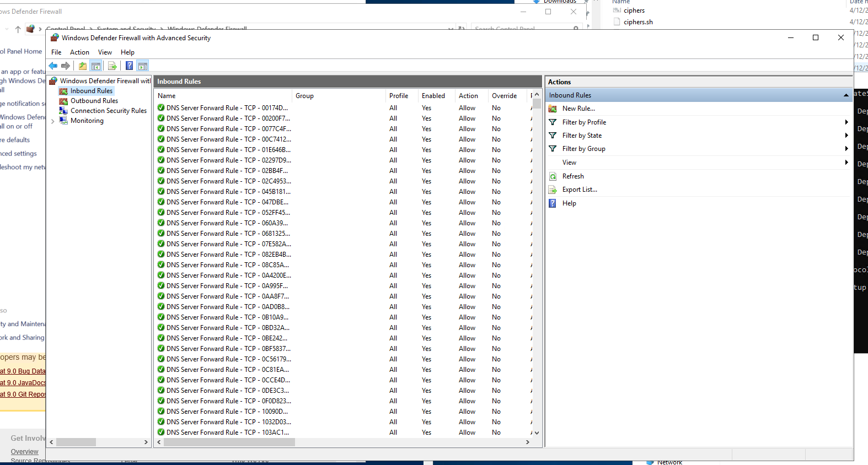
Task: Click the Inbound Rules brick wall icon in tree
Action: (63, 91)
